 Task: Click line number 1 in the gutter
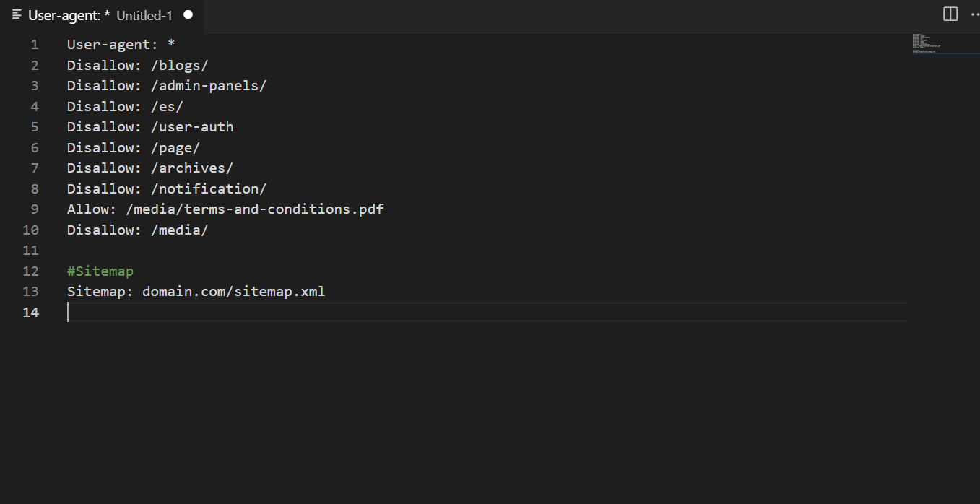pyautogui.click(x=35, y=45)
